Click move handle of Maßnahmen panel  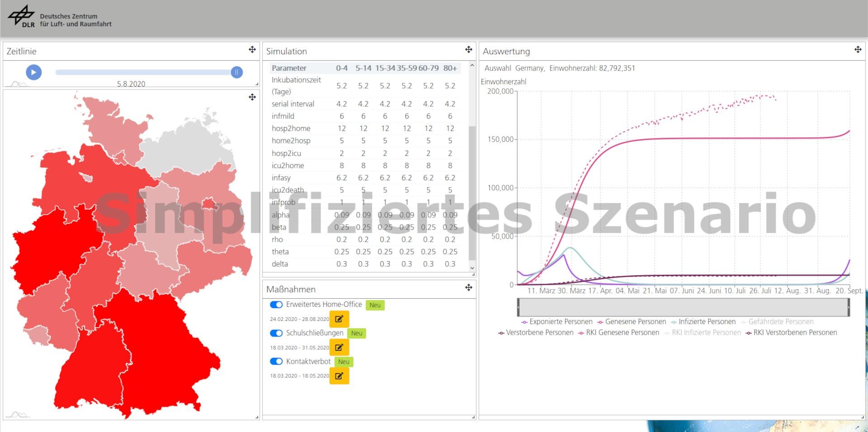coord(469,287)
